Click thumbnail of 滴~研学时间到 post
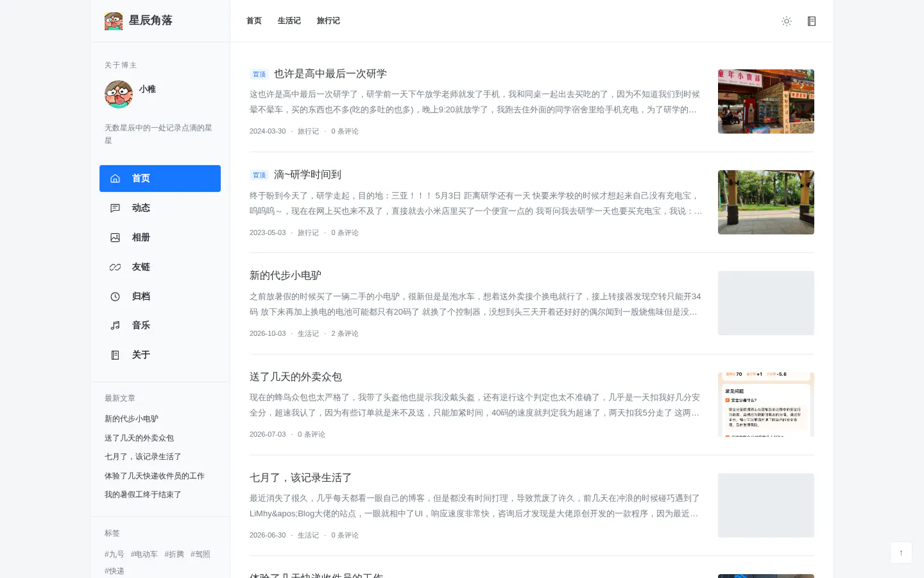924x578 pixels. 766,202
